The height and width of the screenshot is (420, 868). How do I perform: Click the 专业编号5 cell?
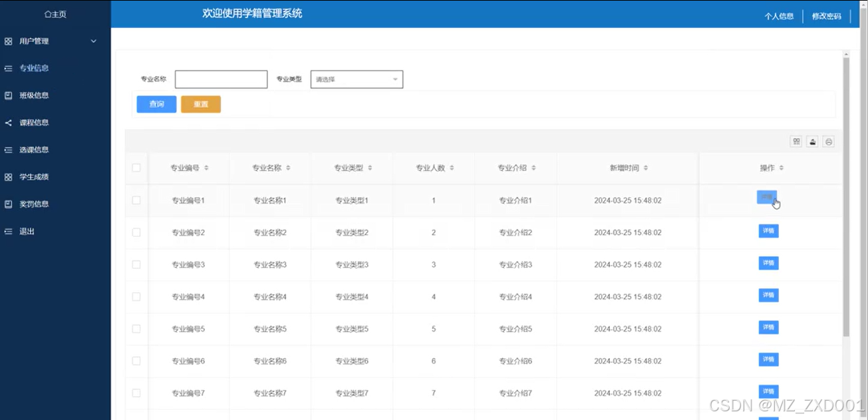188,329
